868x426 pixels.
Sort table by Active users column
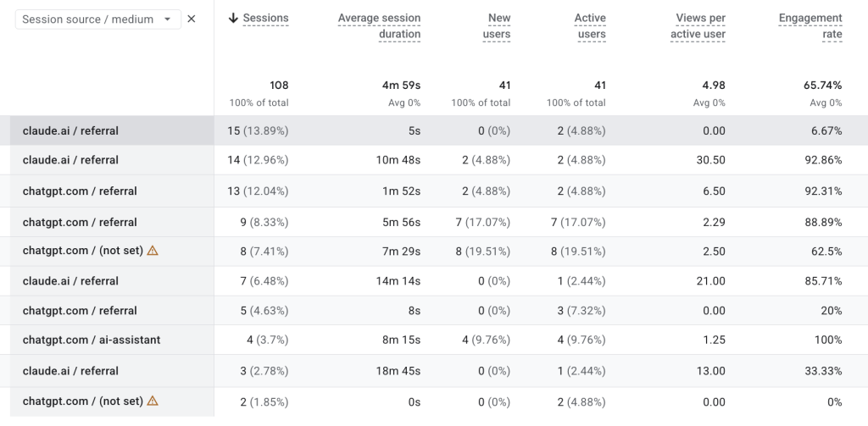[590, 26]
